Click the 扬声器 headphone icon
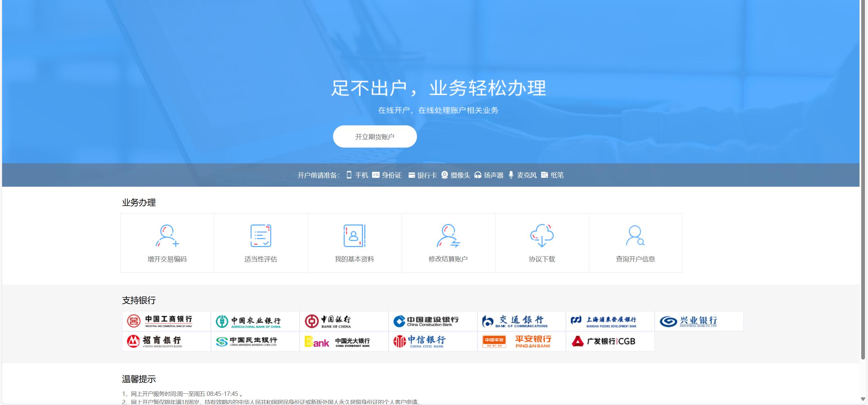This screenshot has height=405, width=868. point(478,175)
